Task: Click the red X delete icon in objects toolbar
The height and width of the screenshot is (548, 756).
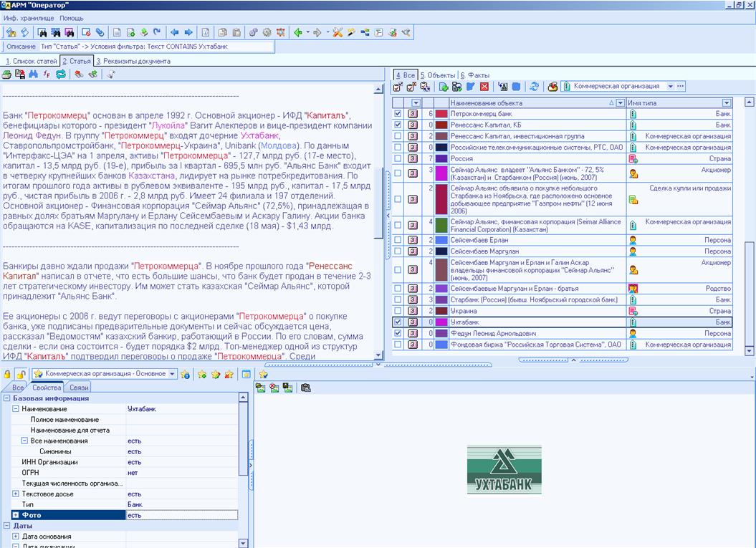Action: [484, 86]
